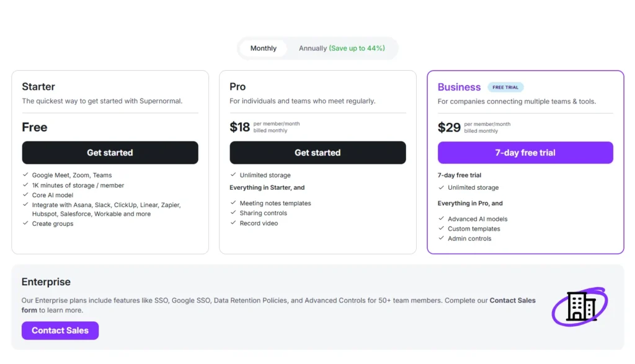The width and height of the screenshot is (635, 364).
Task: Click the Pro plan title
Action: click(x=238, y=87)
